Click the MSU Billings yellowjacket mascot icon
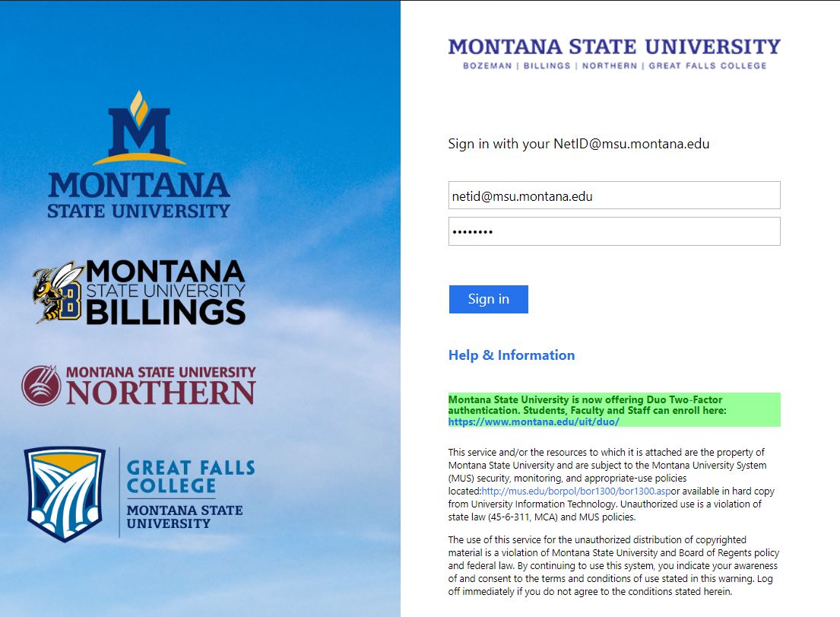Viewport: 840px width, 617px height. [x=58, y=292]
